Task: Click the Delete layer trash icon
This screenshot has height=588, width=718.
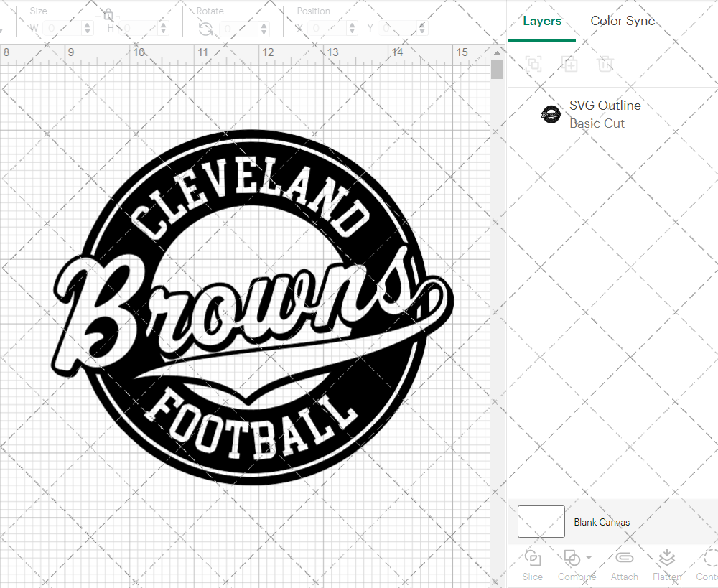Action: tap(605, 64)
